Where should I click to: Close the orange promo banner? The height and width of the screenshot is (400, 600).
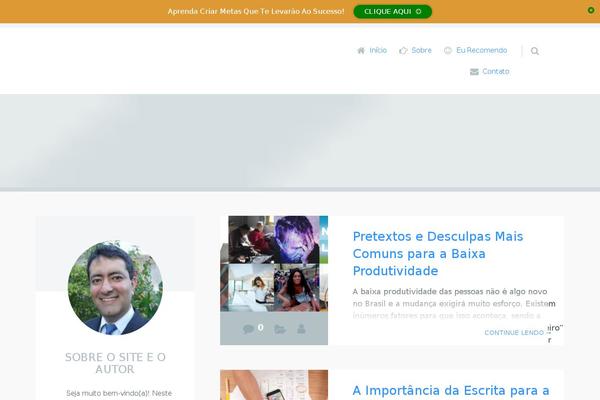point(591,10)
